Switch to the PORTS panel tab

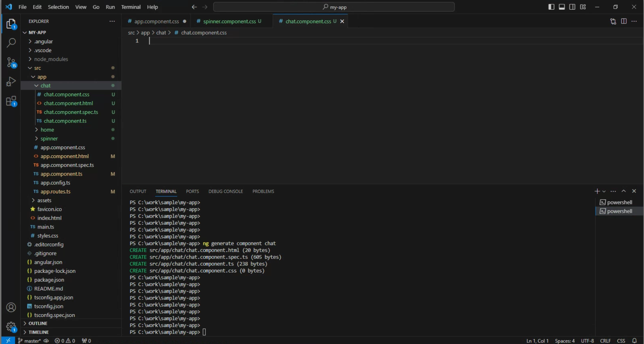click(x=192, y=191)
